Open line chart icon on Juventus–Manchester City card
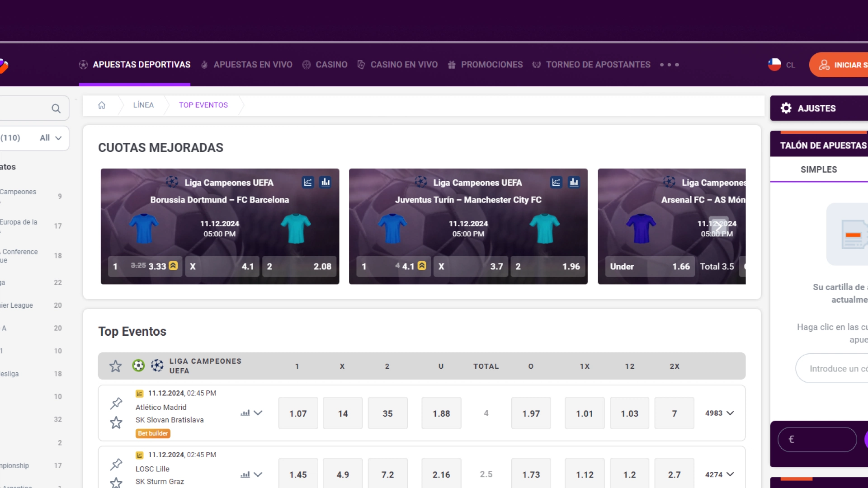 pyautogui.click(x=556, y=182)
